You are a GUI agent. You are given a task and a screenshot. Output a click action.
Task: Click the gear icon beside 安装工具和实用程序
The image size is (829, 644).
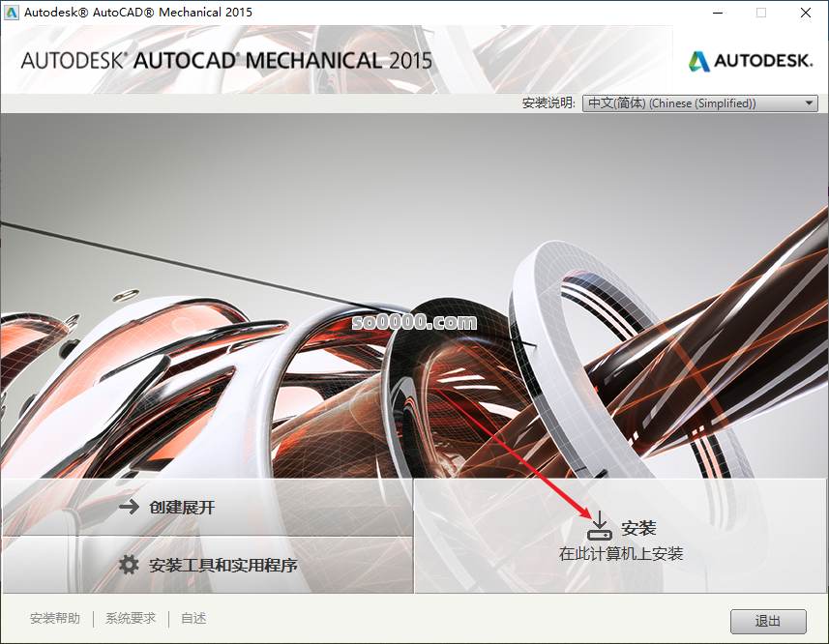pos(130,564)
